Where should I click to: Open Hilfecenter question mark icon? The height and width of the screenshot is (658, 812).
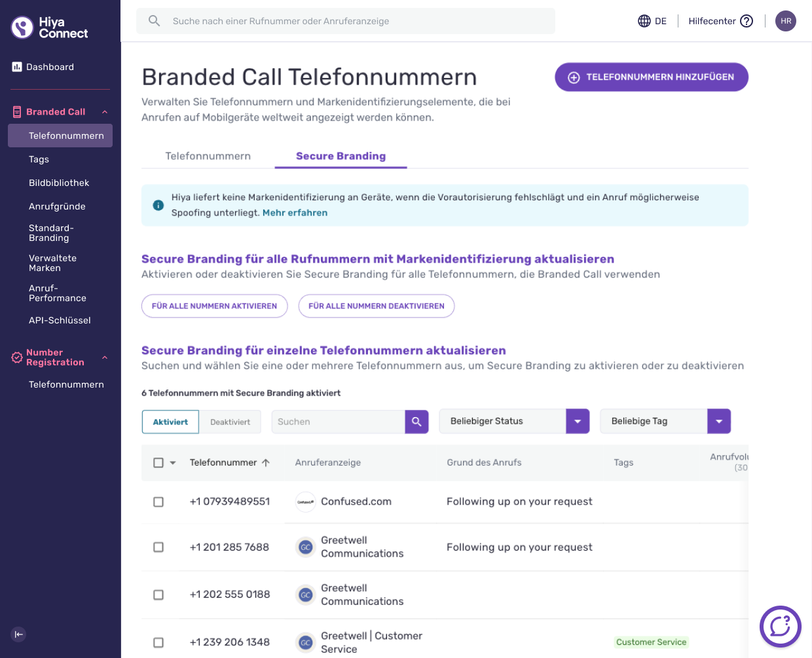click(747, 21)
